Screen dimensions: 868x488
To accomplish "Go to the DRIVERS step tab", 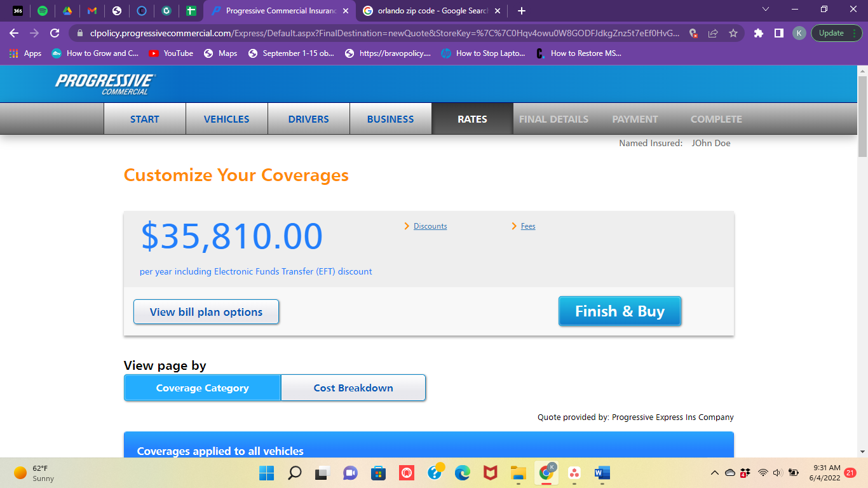I will pyautogui.click(x=309, y=119).
